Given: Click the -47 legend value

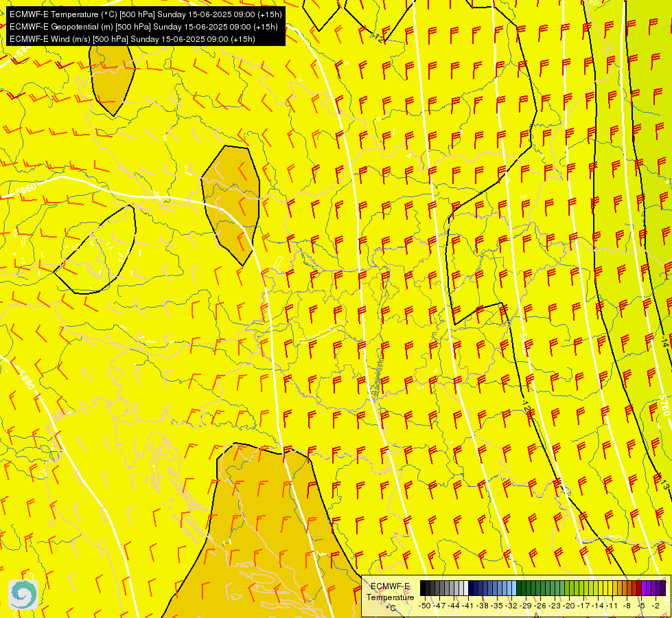Looking at the screenshot, I should pos(439,606).
